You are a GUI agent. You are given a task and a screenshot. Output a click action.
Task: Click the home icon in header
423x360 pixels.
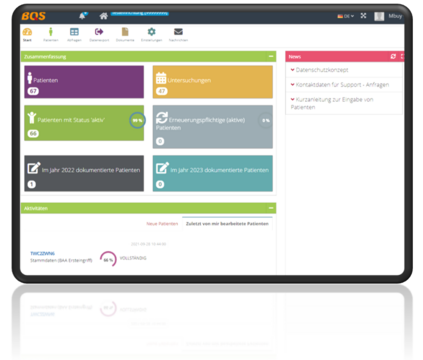coord(103,16)
